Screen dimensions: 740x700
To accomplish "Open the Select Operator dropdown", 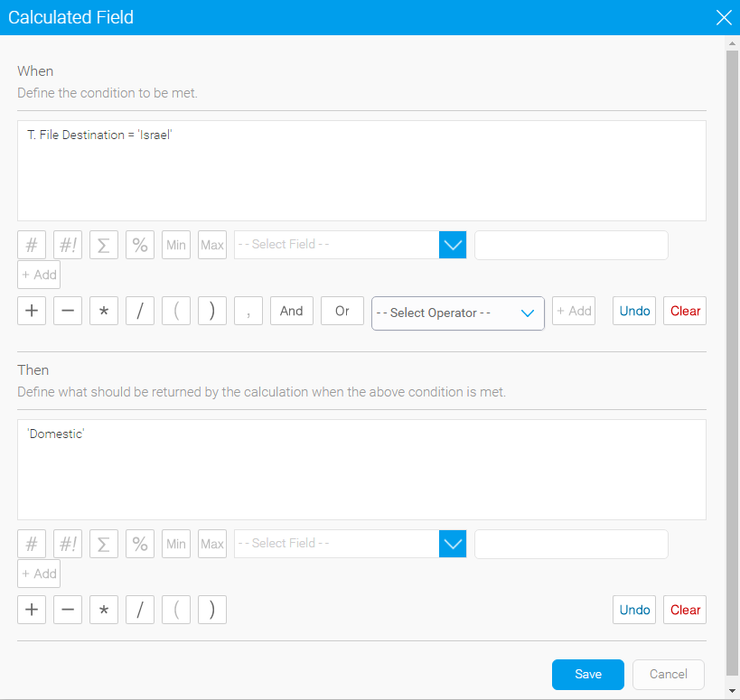I will [x=458, y=313].
